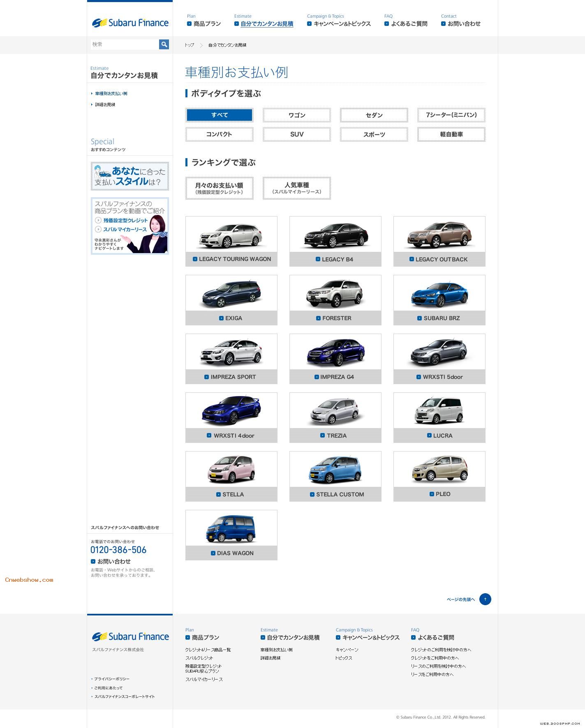Select the SUV body type filter
The image size is (585, 728).
pos(297,134)
